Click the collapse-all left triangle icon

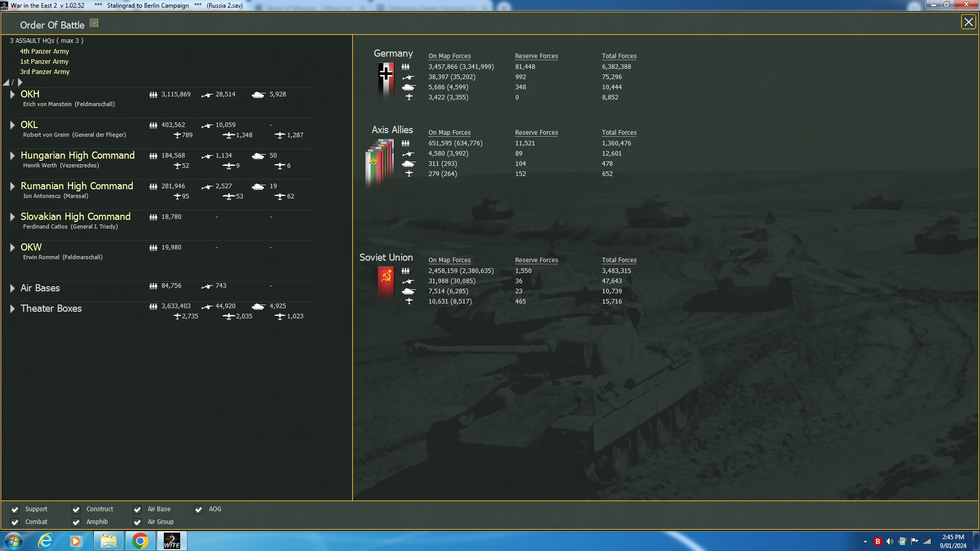point(6,83)
